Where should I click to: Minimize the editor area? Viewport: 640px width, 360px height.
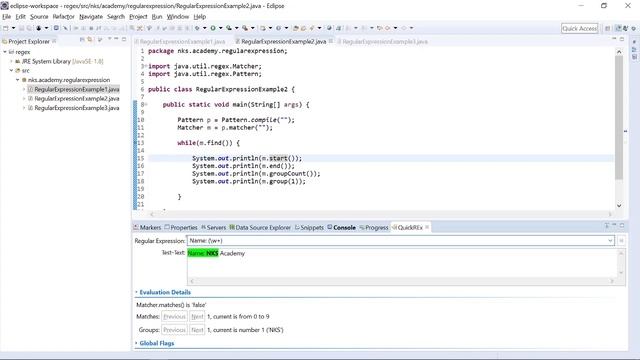click(614, 38)
